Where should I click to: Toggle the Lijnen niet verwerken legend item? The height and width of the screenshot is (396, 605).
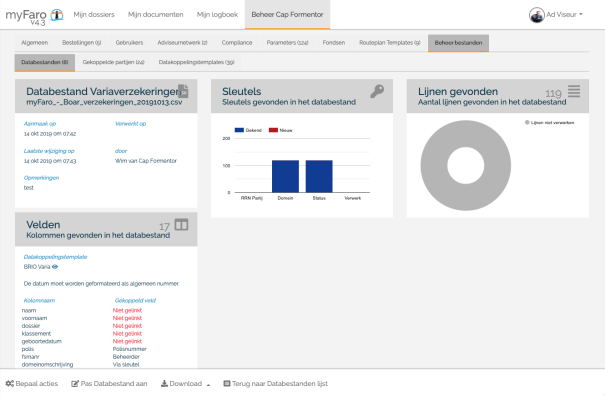pos(549,122)
